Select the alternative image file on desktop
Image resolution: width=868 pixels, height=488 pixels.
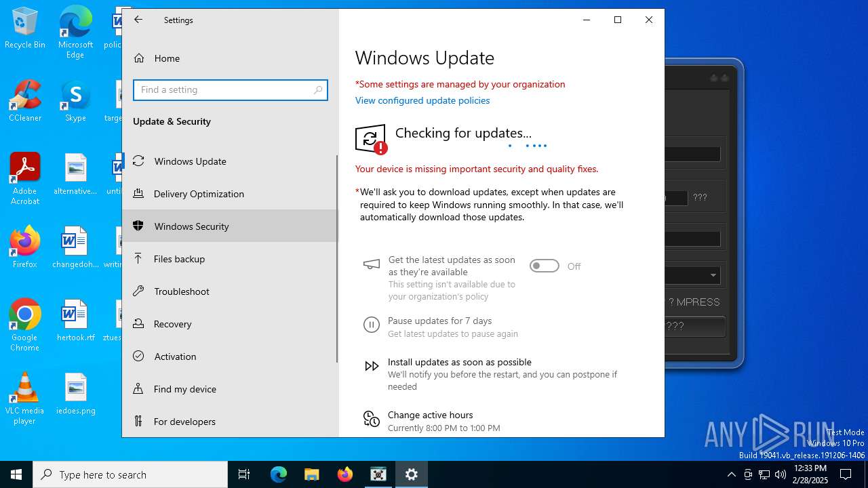75,174
